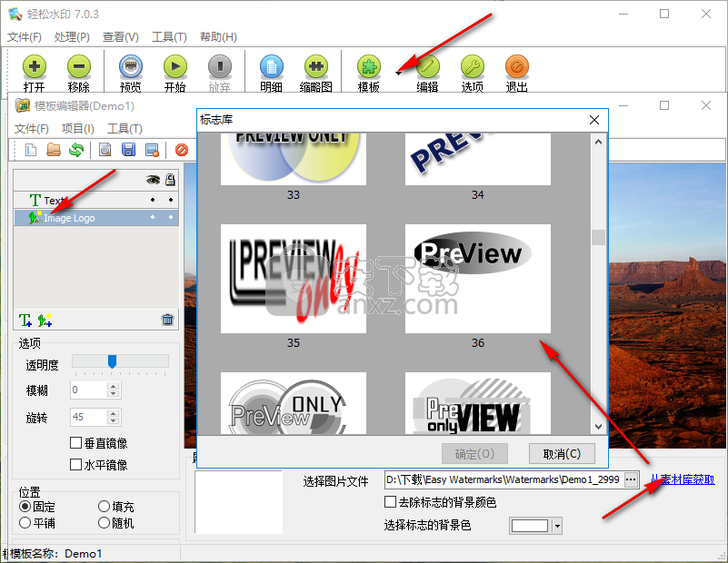
Task: Select the 固定 position radio button
Action: [25, 507]
